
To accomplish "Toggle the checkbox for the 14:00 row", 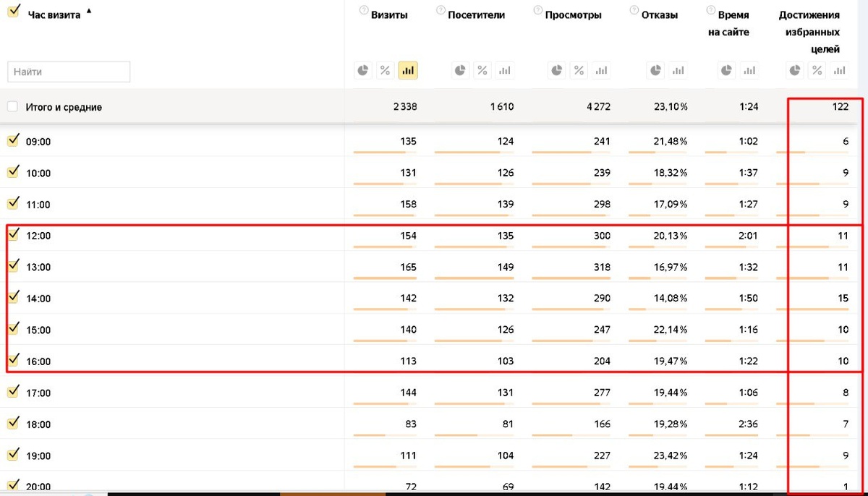I will (12, 297).
